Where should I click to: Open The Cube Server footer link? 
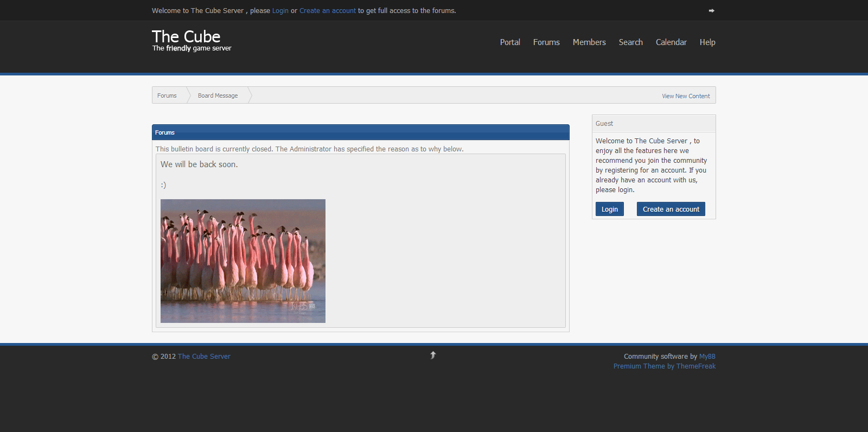(204, 357)
